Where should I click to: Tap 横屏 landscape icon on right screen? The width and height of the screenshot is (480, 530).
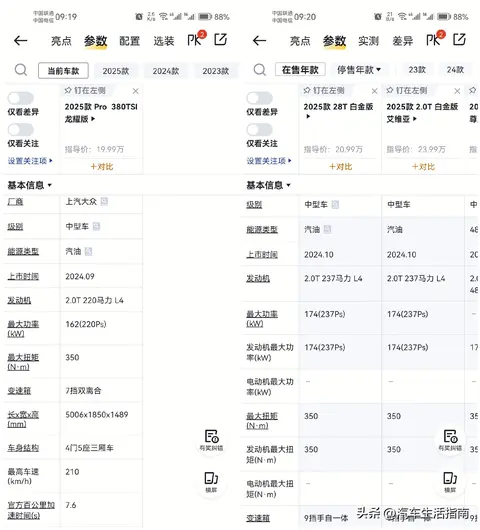[x=450, y=482]
